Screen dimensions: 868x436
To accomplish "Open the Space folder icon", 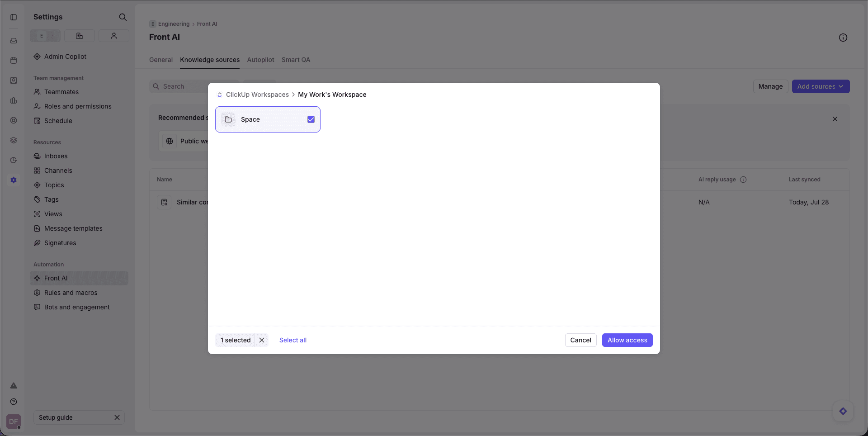I will 228,119.
